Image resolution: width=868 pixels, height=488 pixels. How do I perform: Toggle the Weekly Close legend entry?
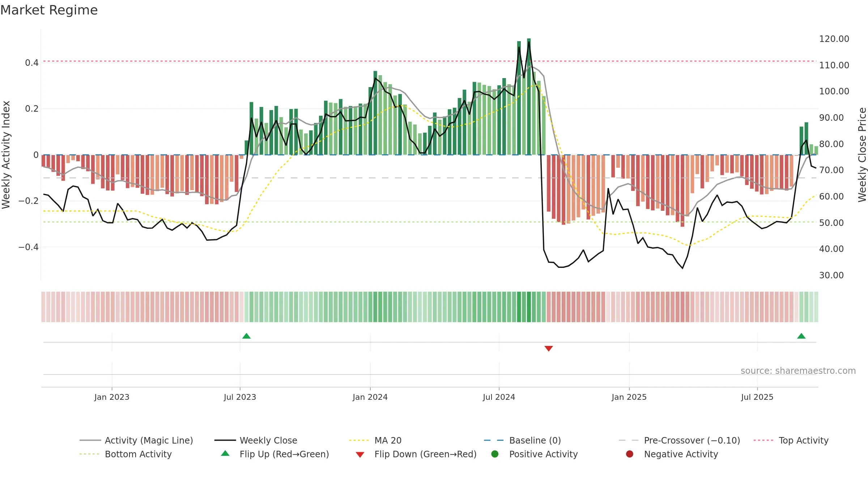click(x=256, y=440)
